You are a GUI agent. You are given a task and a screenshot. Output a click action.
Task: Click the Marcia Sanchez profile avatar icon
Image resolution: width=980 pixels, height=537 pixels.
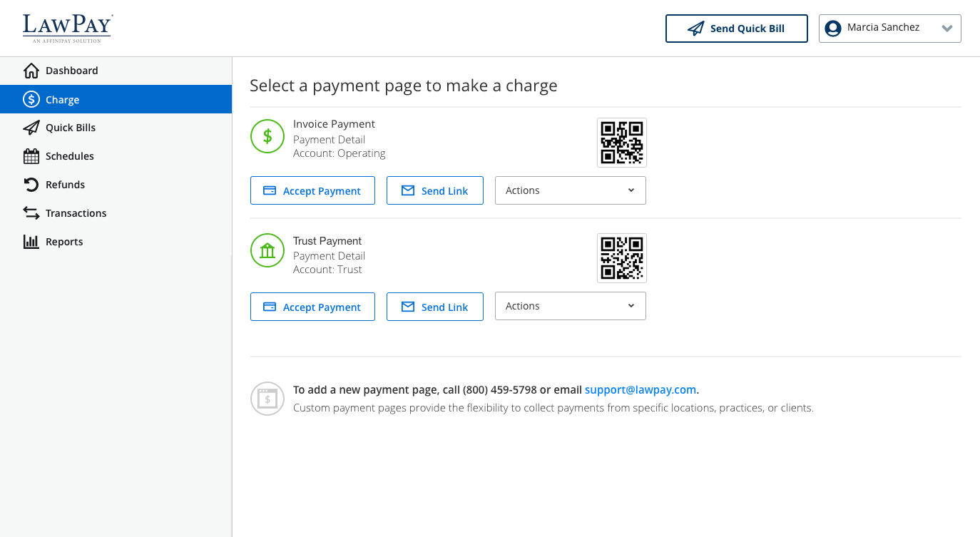(x=832, y=29)
